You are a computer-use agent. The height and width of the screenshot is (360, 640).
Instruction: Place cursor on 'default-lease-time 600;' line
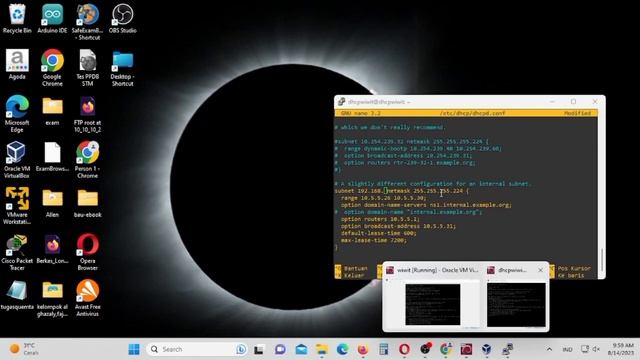click(378, 233)
